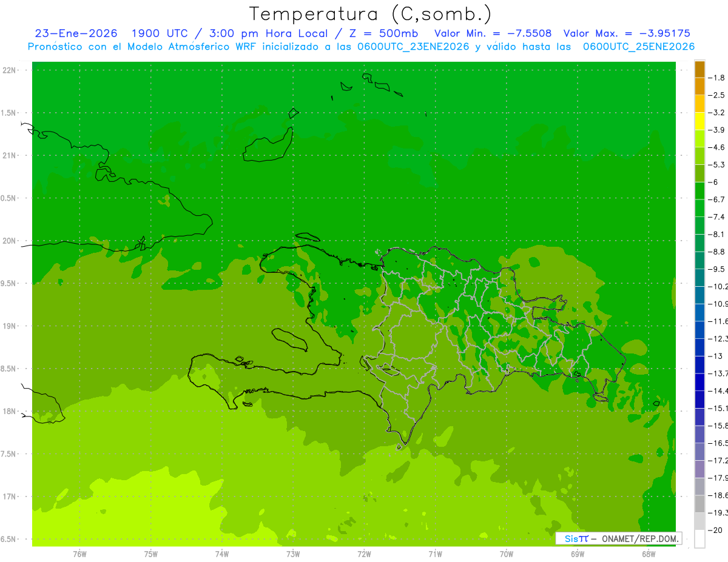Click the '22N' latitude label

click(x=10, y=70)
